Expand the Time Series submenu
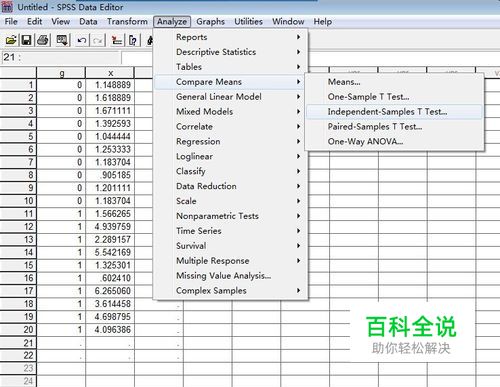This screenshot has height=387, width=500. click(x=231, y=231)
